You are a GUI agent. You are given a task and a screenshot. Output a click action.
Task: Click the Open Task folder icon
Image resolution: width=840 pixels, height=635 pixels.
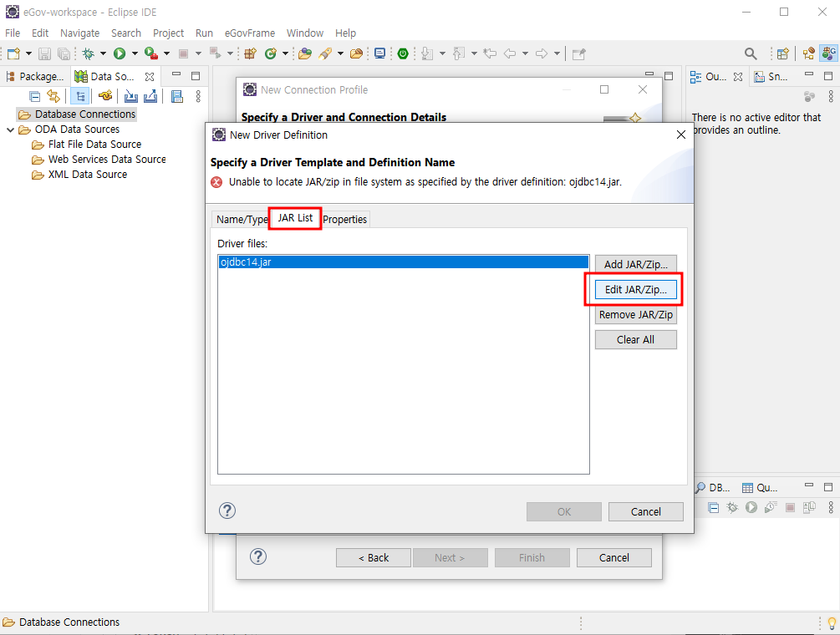point(356,53)
